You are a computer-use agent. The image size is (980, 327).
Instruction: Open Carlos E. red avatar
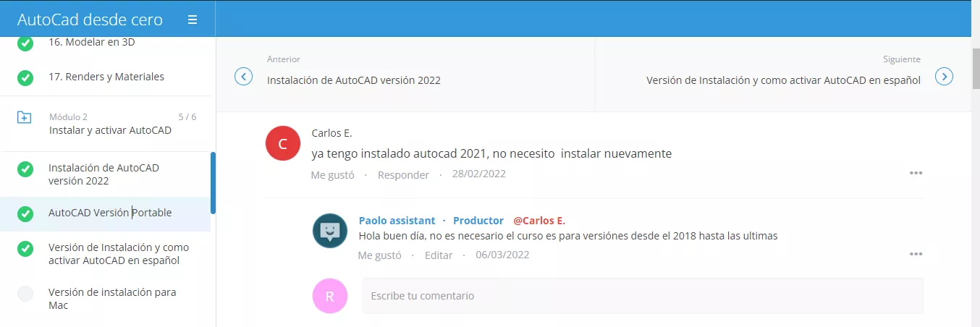coord(283,143)
